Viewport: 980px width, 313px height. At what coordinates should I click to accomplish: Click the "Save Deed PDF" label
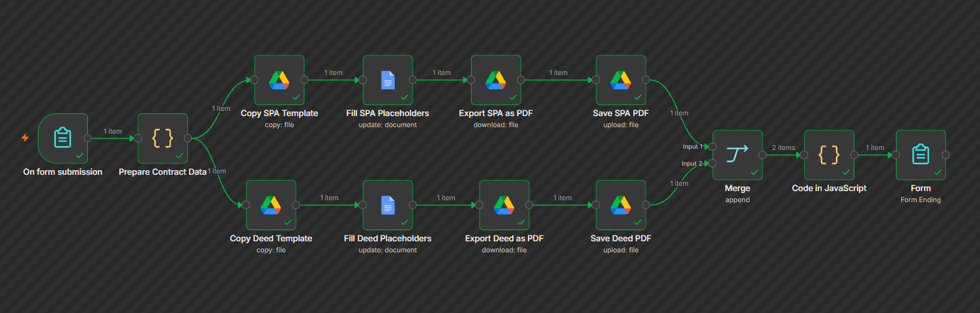[x=621, y=239]
